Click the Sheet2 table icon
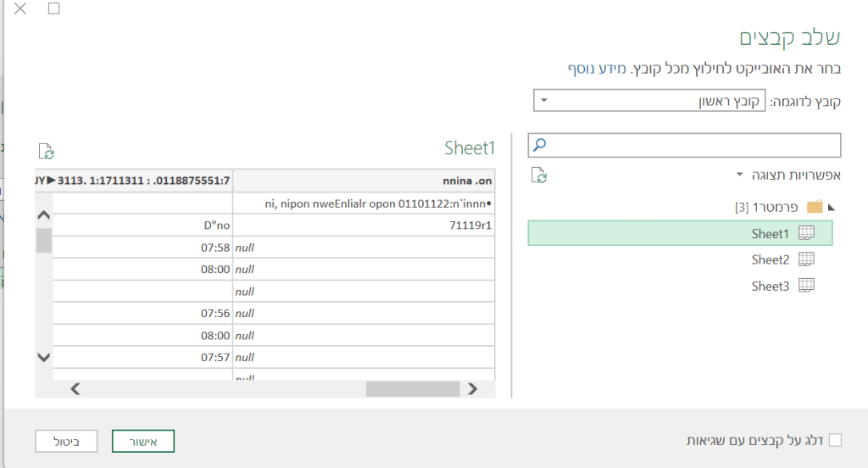This screenshot has height=468, width=868. (807, 259)
